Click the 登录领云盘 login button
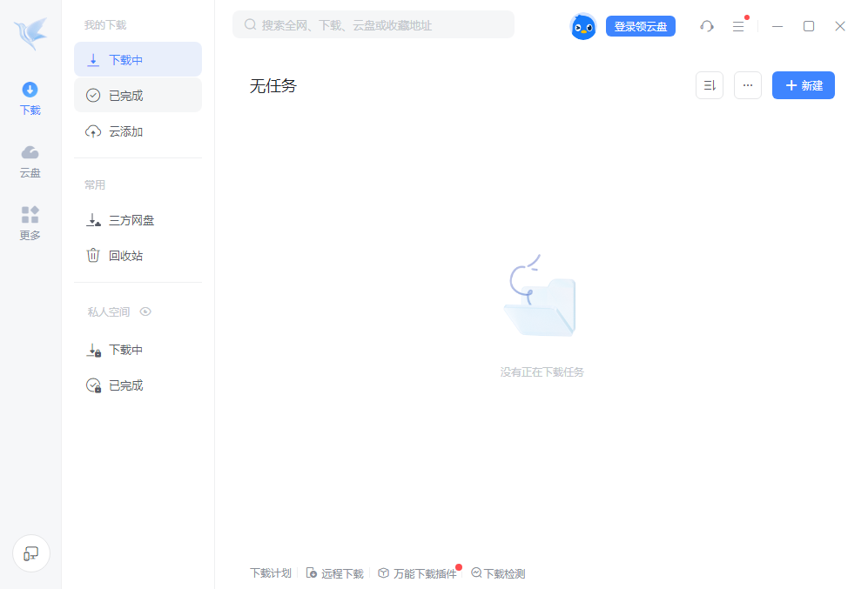The image size is (868, 589). point(641,26)
